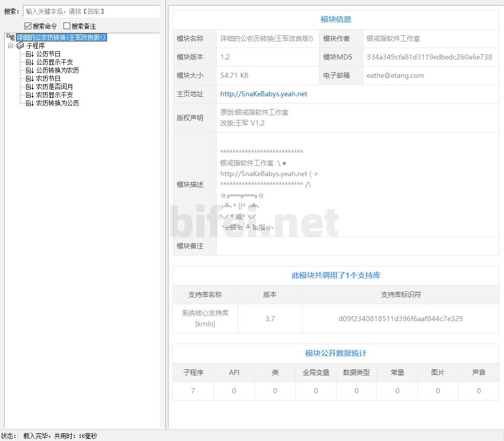Focus the search keyword input field
The height and width of the screenshot is (441, 504).
pos(91,11)
